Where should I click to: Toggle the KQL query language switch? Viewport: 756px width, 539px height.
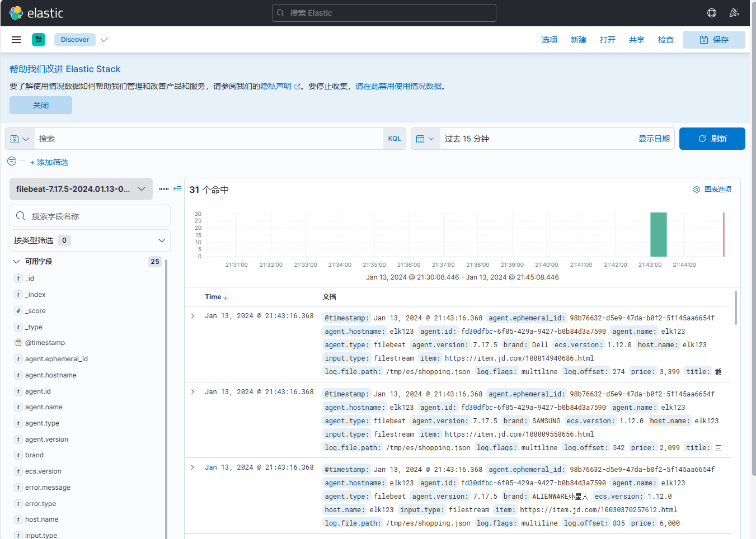point(395,139)
